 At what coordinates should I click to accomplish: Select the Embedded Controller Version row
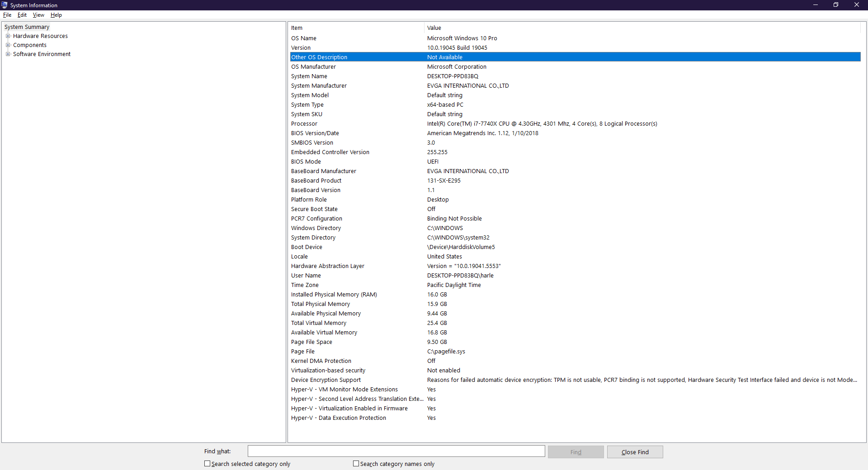click(x=575, y=152)
